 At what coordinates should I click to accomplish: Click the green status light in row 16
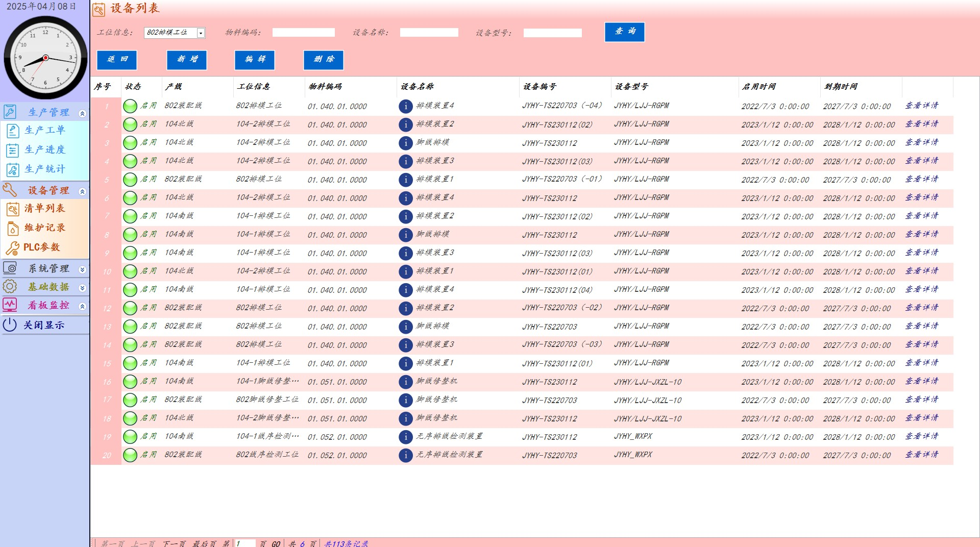130,382
